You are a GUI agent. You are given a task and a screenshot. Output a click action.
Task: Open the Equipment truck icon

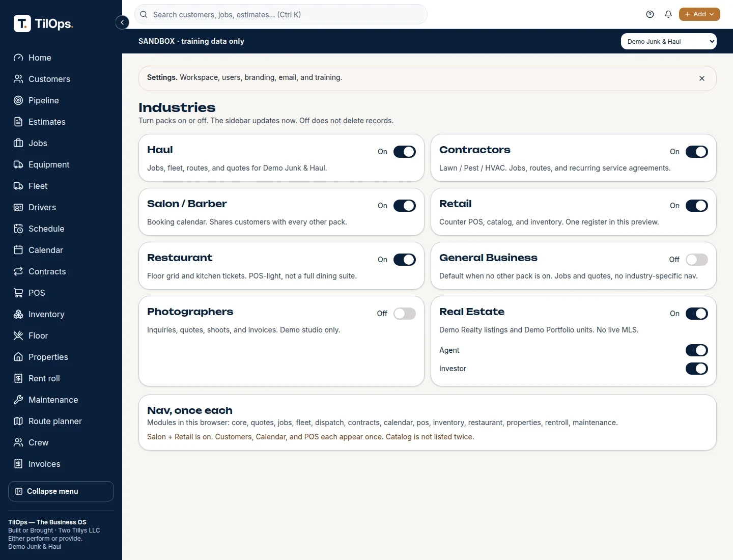click(18, 164)
